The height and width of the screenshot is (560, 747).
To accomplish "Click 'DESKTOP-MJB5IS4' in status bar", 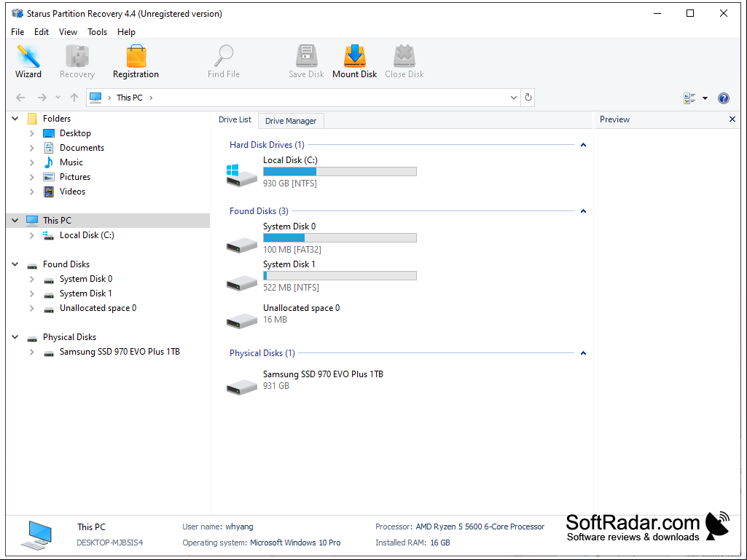I will 110,543.
